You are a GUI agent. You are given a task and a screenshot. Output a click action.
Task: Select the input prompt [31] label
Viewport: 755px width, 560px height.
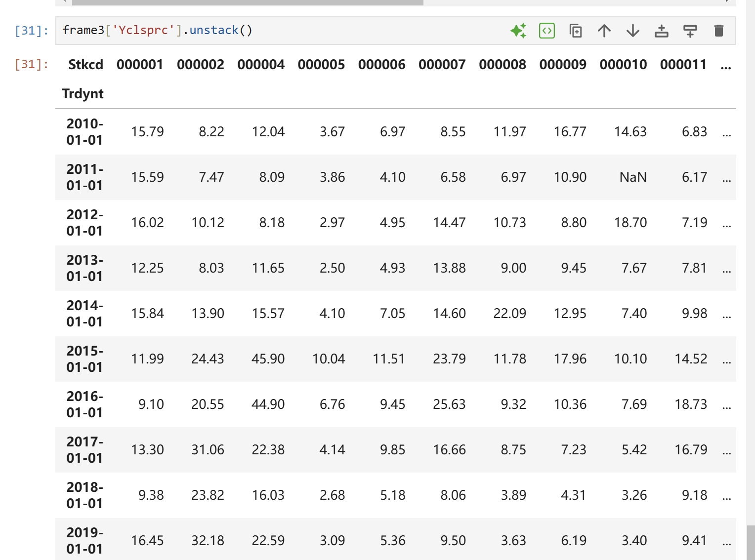[x=32, y=31]
